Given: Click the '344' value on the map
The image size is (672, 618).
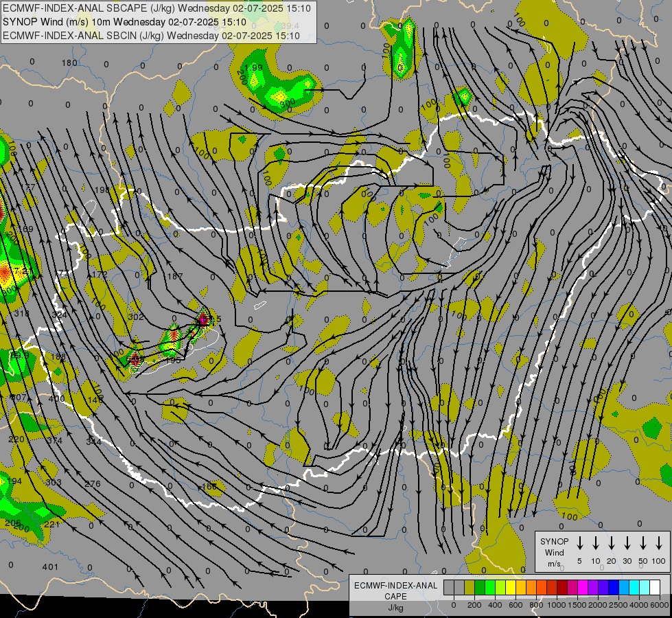Looking at the screenshot, I should click(93, 442).
